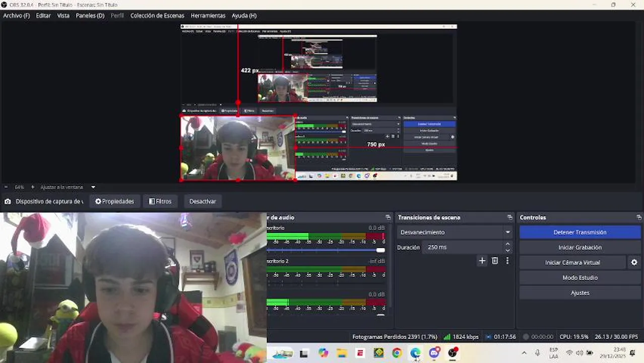Open the green pixel-art game icon on taskbar
Image resolution: width=644 pixels, height=363 pixels.
click(378, 353)
